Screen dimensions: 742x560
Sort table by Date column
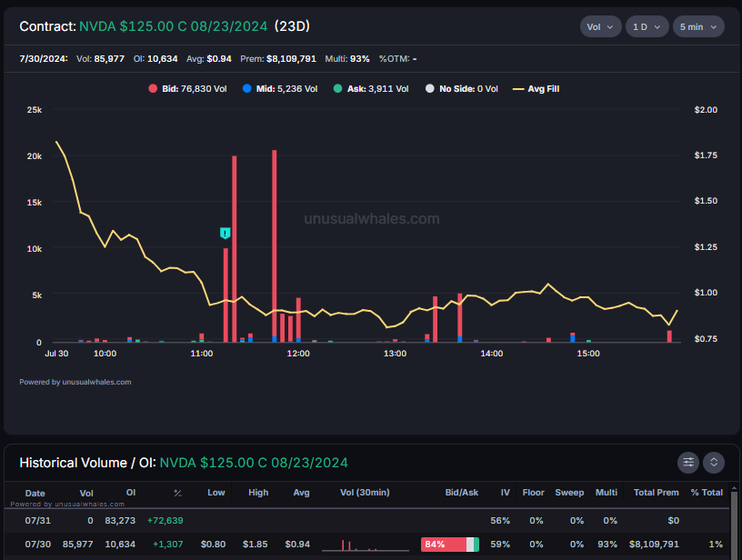pyautogui.click(x=35, y=493)
